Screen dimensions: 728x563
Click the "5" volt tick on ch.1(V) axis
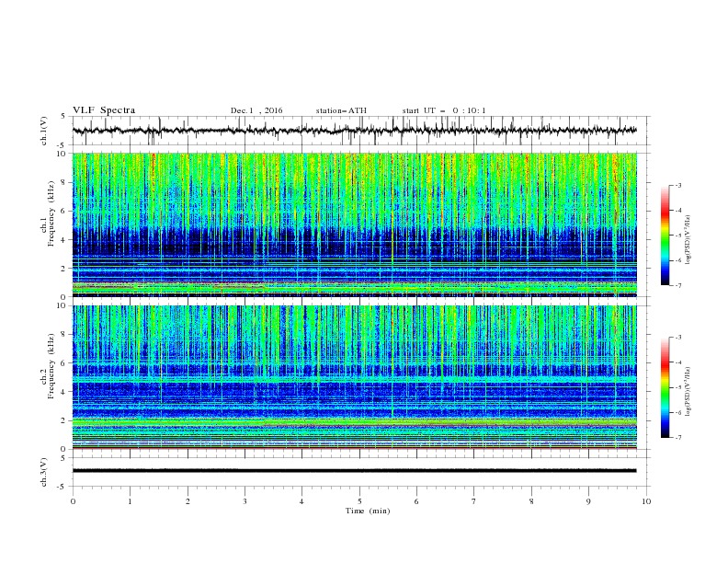click(x=63, y=117)
